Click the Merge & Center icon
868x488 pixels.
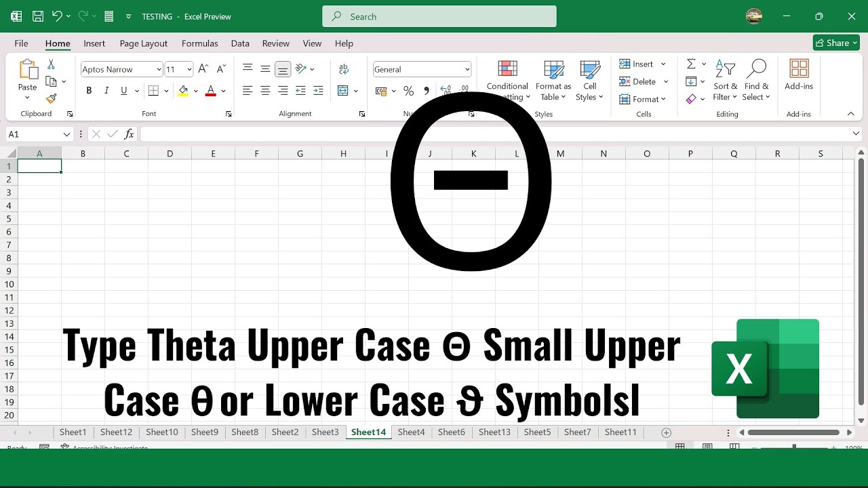(343, 91)
